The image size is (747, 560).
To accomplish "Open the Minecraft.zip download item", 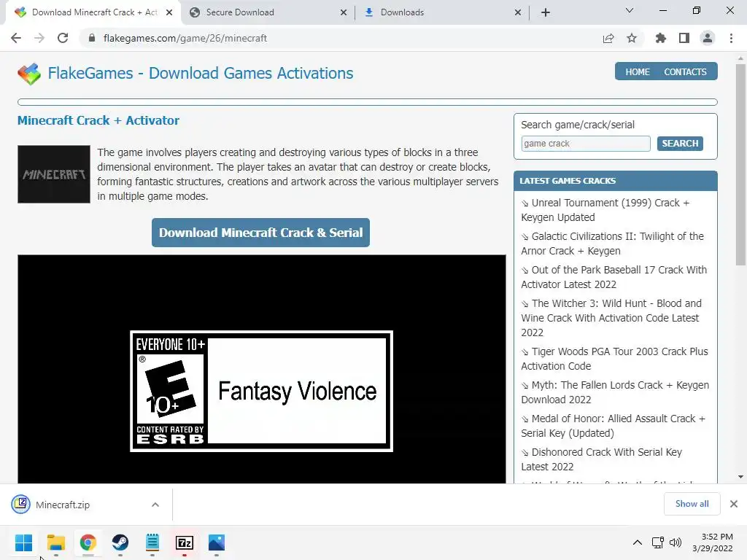I will [62, 505].
